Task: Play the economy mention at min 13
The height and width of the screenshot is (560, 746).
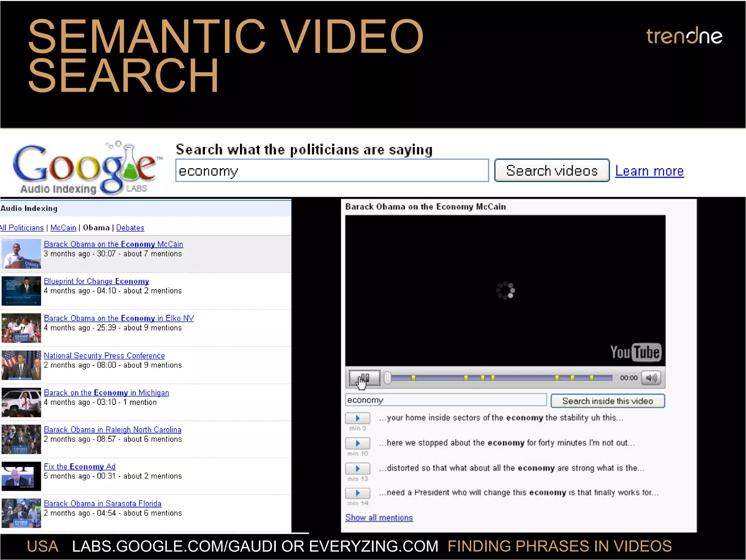Action: [x=358, y=468]
